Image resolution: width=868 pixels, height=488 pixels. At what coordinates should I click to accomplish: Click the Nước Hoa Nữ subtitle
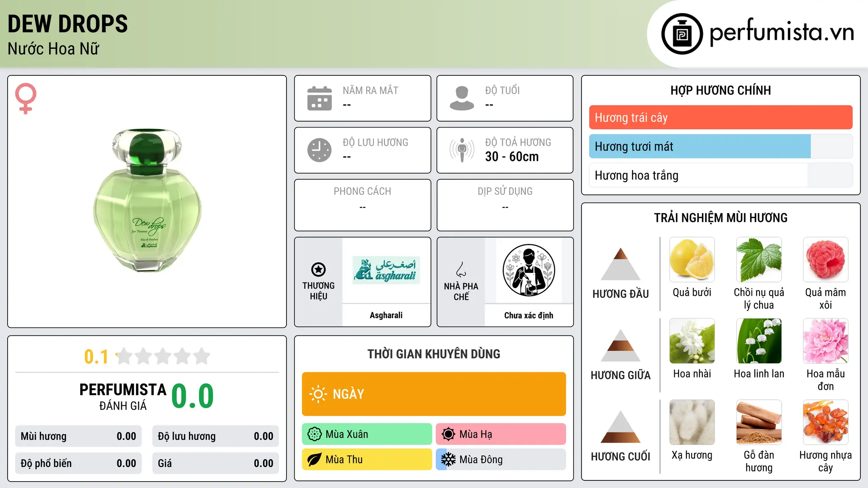point(53,49)
